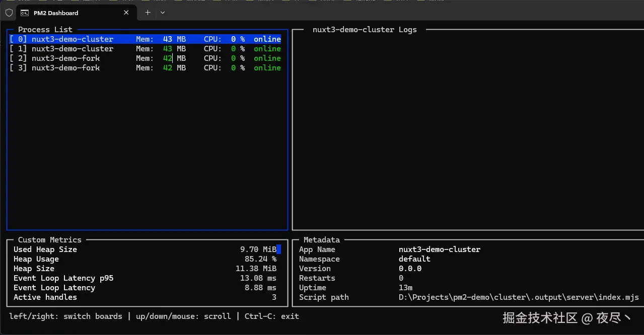Click the Process List panel title
The image size is (644, 335).
45,30
